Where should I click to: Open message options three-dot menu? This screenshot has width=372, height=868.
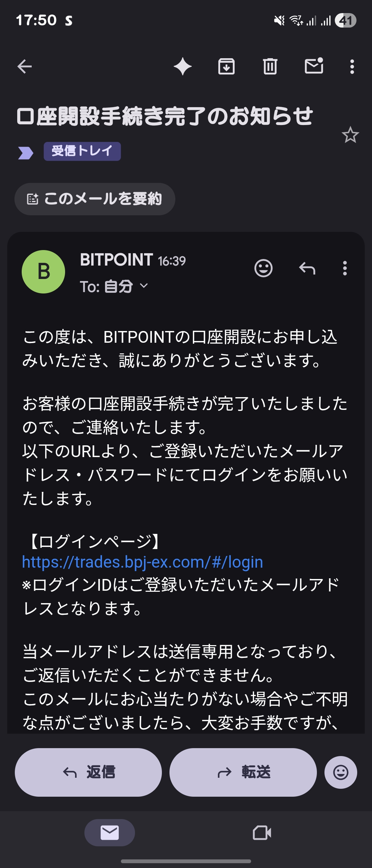click(x=345, y=268)
